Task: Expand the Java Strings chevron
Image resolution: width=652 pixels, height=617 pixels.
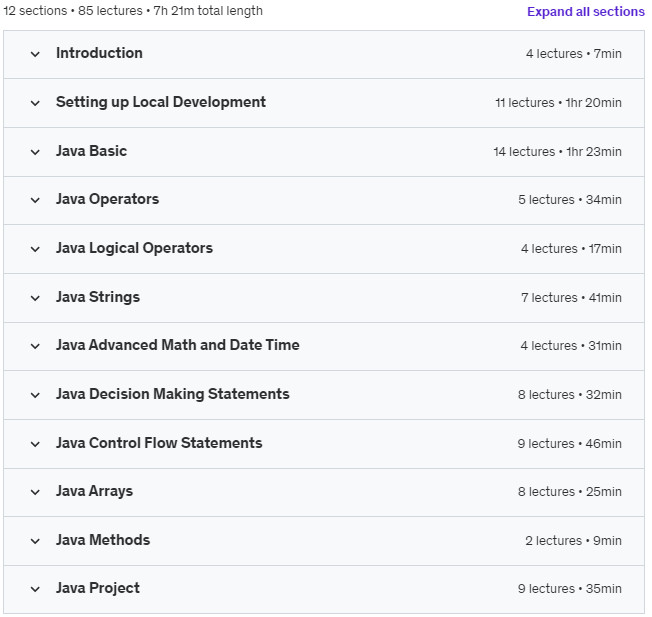Action: (x=35, y=298)
